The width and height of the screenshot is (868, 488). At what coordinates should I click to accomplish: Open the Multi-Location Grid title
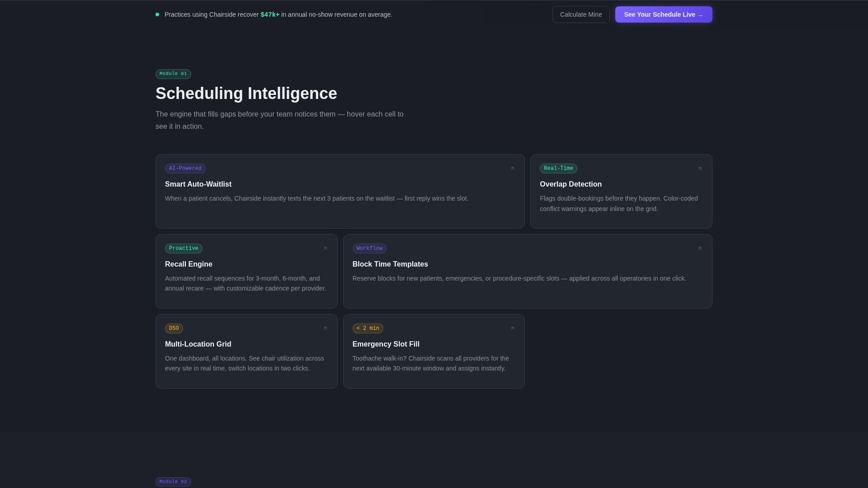pyautogui.click(x=198, y=344)
